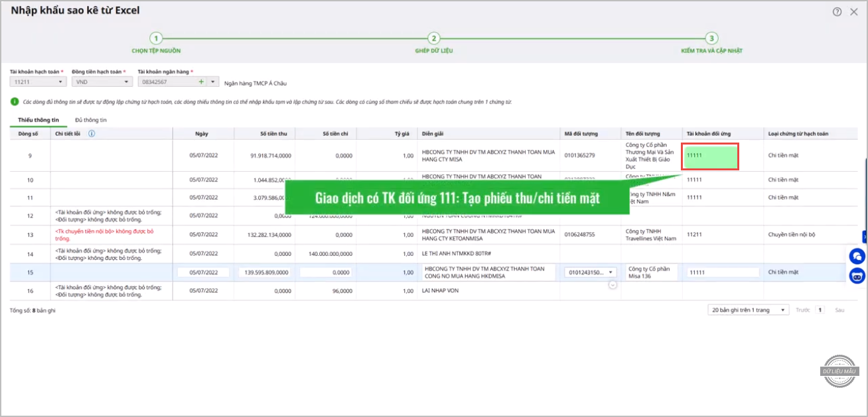Screen dimensions: 868x417
Task: Select row 10 Chi tiền mặt cell
Action: [x=783, y=180]
